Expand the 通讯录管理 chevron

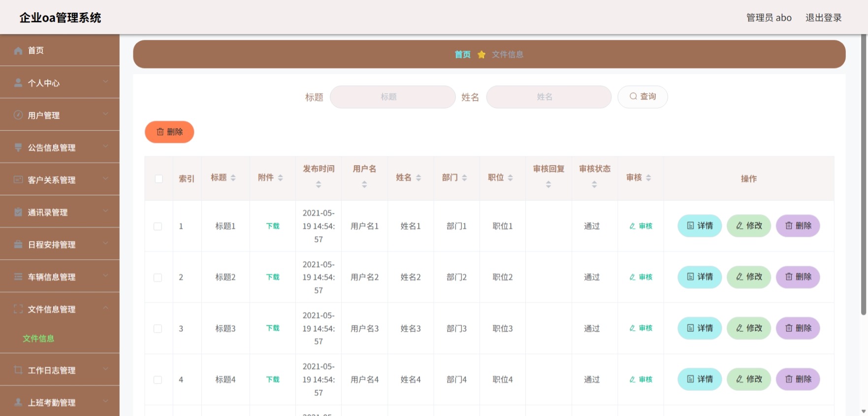pos(105,211)
